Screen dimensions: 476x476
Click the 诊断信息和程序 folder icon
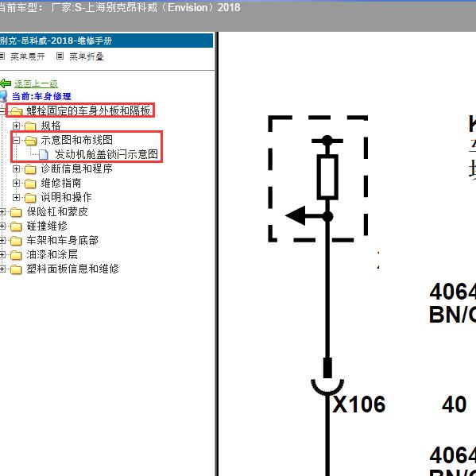coord(30,169)
